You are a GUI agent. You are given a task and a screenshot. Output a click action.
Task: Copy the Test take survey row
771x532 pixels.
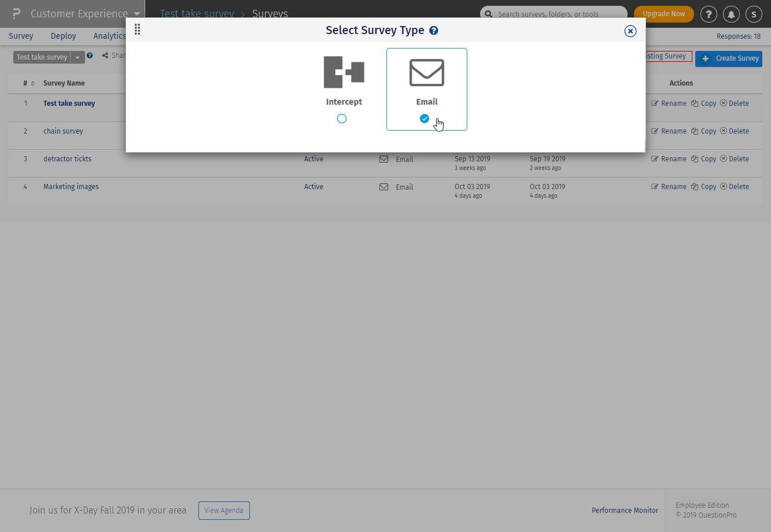[x=704, y=104]
